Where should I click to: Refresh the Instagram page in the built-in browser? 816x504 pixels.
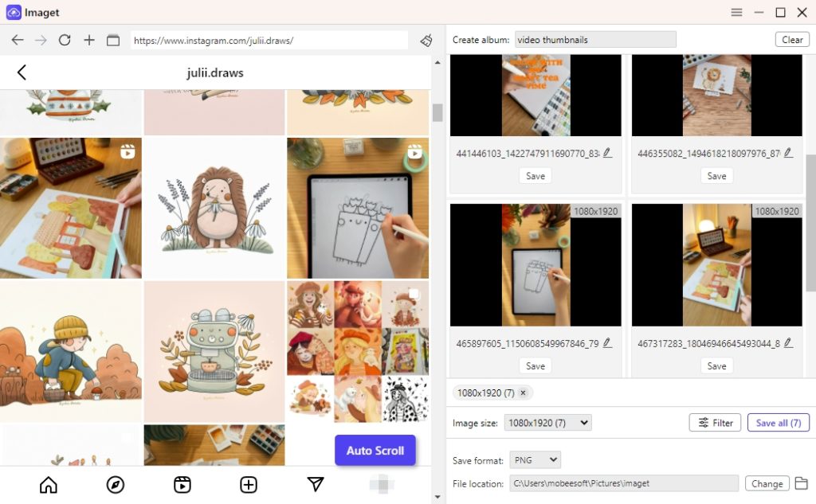pos(65,39)
